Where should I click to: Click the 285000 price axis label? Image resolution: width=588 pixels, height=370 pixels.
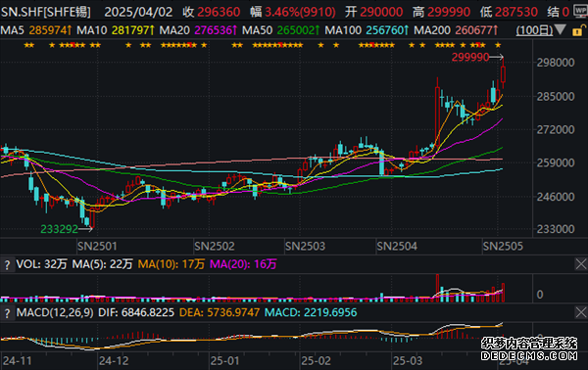[556, 97]
